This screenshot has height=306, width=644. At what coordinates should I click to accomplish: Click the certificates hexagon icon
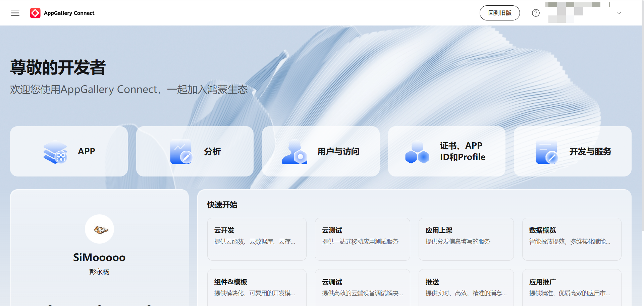(417, 152)
